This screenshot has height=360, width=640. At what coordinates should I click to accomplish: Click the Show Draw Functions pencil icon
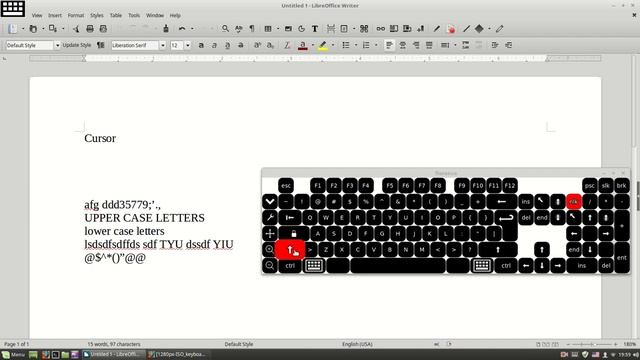pos(500,29)
